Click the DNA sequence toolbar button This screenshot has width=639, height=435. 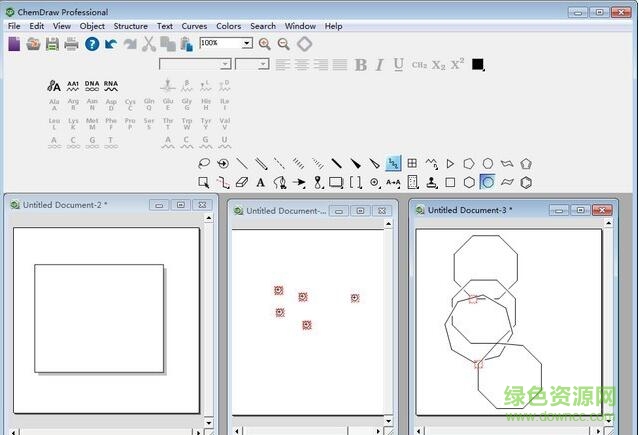point(92,86)
